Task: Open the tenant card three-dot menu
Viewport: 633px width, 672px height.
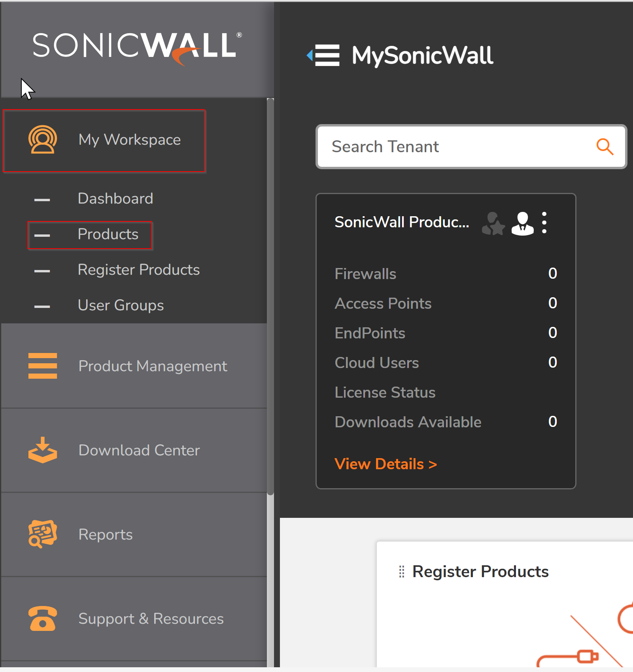Action: point(544,222)
